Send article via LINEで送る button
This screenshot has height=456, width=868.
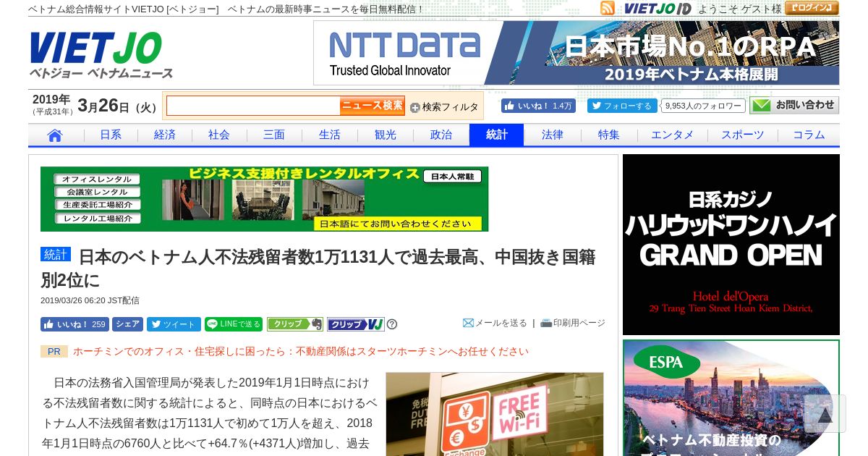[234, 324]
